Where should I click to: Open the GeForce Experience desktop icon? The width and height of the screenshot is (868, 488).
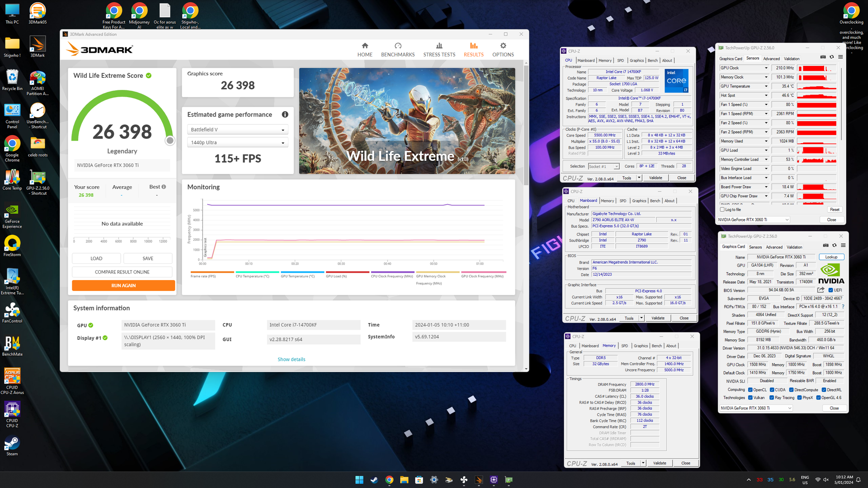click(12, 216)
